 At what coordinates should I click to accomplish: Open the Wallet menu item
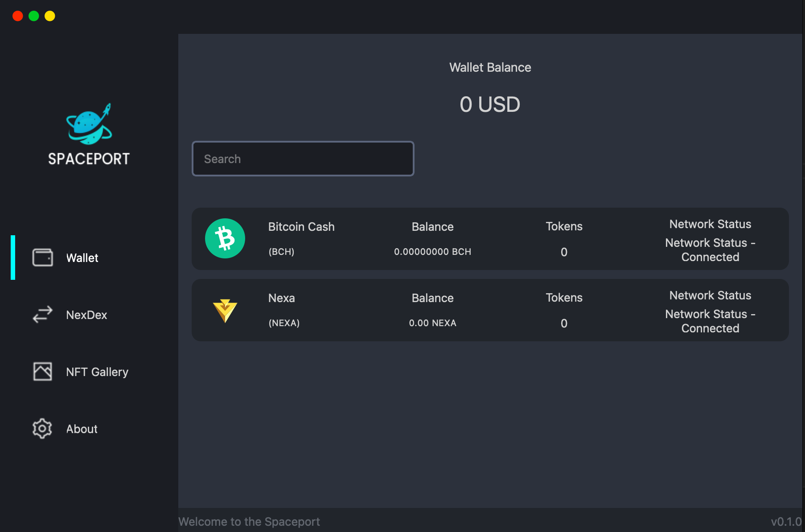click(82, 258)
